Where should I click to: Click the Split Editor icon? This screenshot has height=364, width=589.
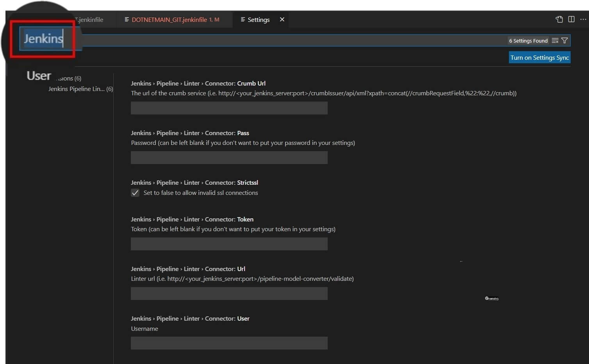click(x=572, y=19)
